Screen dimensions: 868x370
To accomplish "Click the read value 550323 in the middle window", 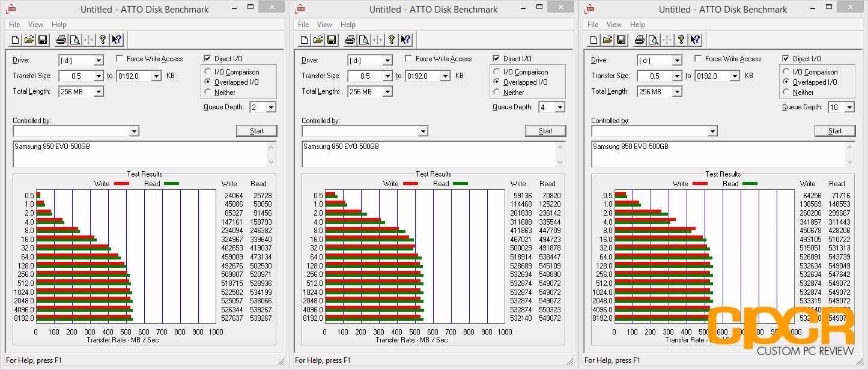I will click(x=550, y=310).
